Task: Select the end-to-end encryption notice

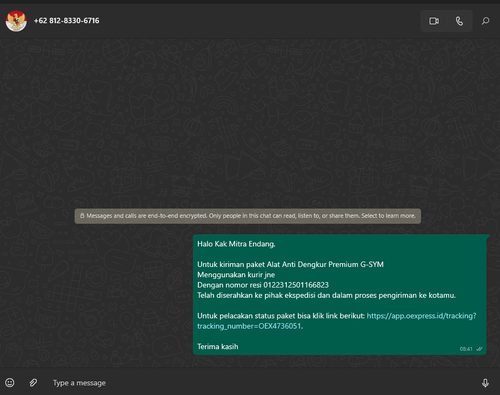Action: coord(248,216)
